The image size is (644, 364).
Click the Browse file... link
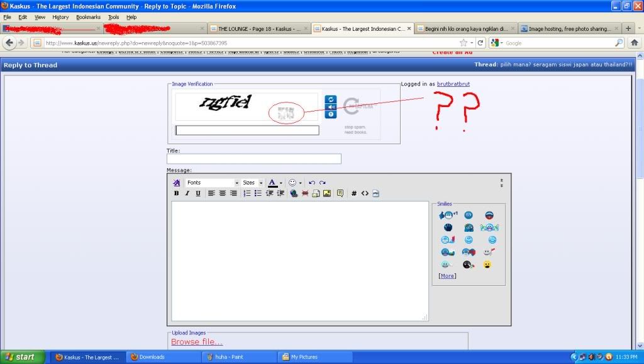[x=197, y=342]
